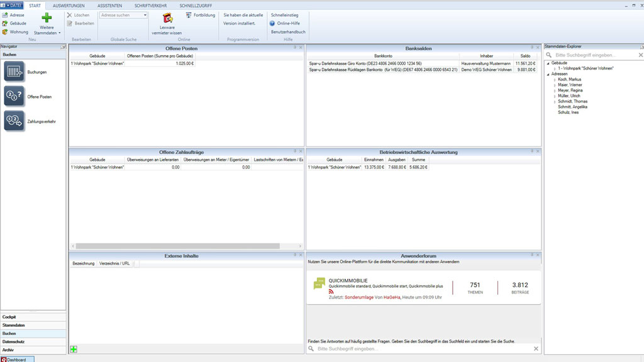Click the green plus Weitere Stammdaten icon
Screen dimensions: 644x362
[47, 18]
